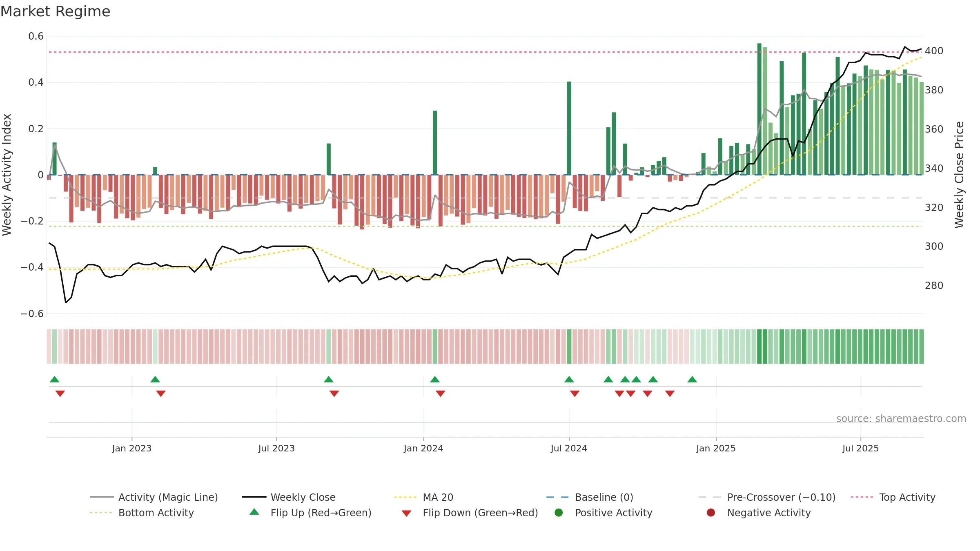Click the last Flip Up triangle before Jan 2025
This screenshot has height=551, width=980.
point(692,380)
